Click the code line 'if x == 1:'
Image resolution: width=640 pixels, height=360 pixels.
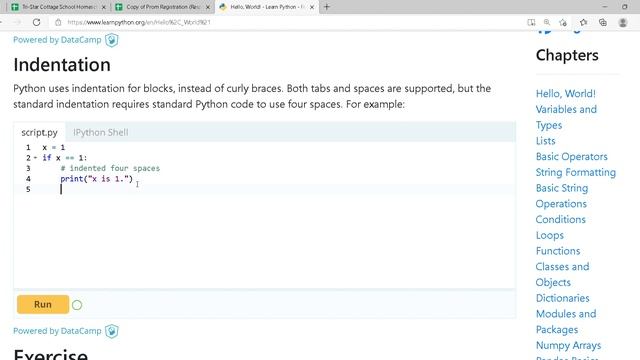point(64,158)
